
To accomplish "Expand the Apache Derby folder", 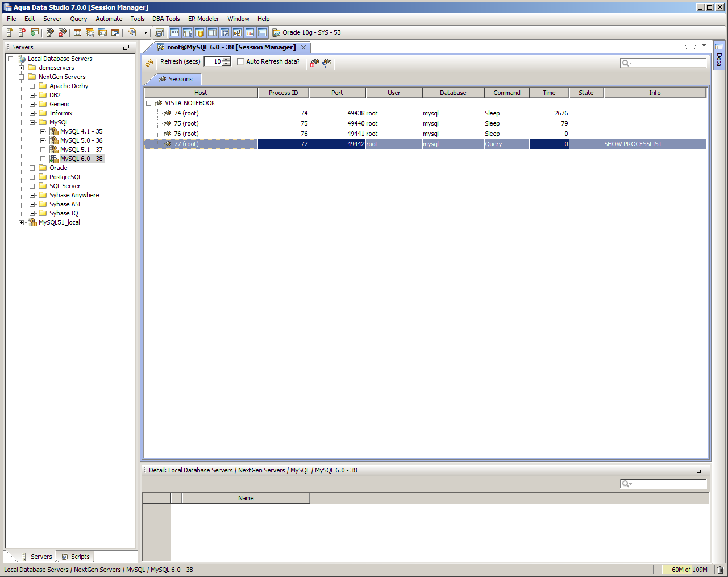I will click(x=32, y=86).
